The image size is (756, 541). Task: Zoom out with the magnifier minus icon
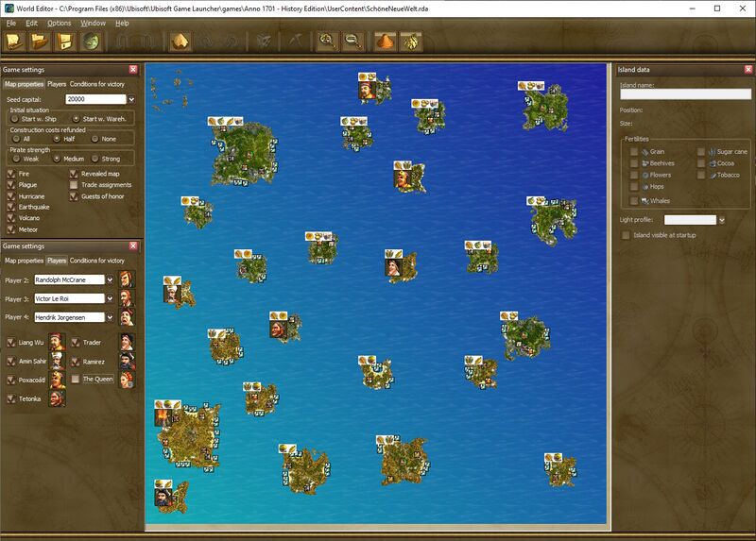tap(352, 42)
